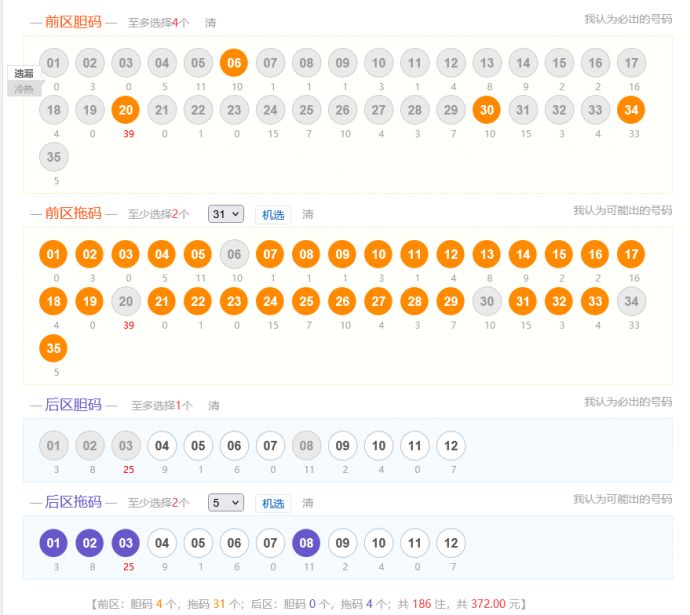
Task: Pick ball 35 in 前区胆码 section
Action: pos(54,156)
